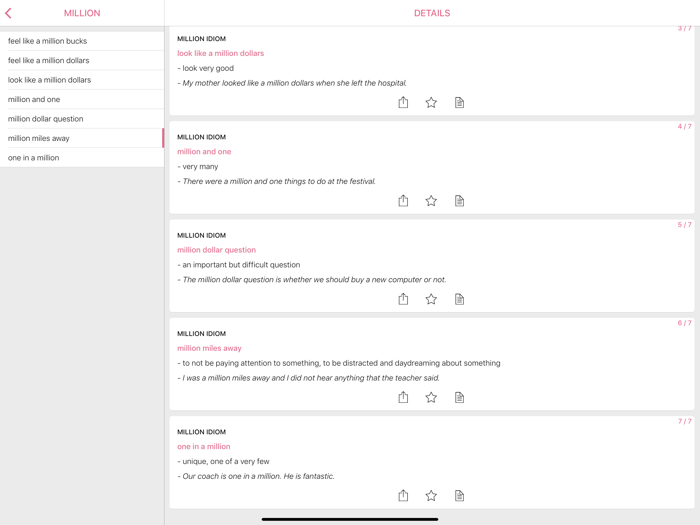Favorite the 'million miles away' idiom card

coord(431,397)
